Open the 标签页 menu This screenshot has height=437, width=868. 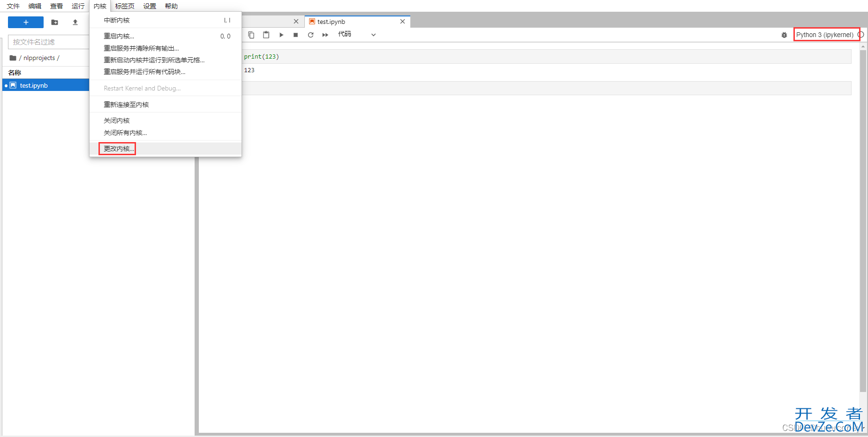pos(125,6)
